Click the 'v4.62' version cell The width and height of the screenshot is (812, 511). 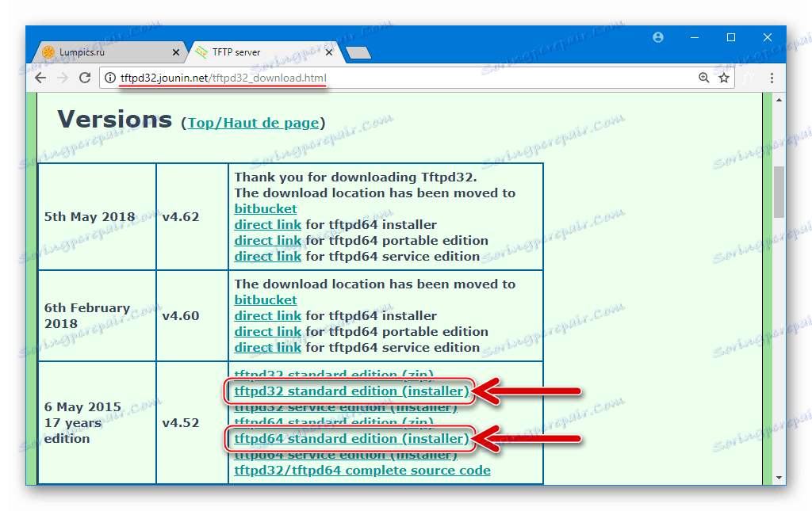192,217
